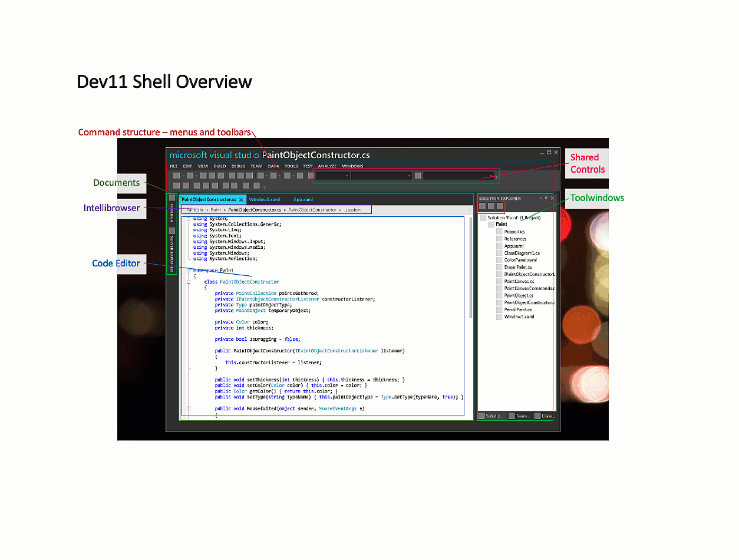Open the FILE menu
This screenshot has height=560, width=739.
pyautogui.click(x=174, y=166)
